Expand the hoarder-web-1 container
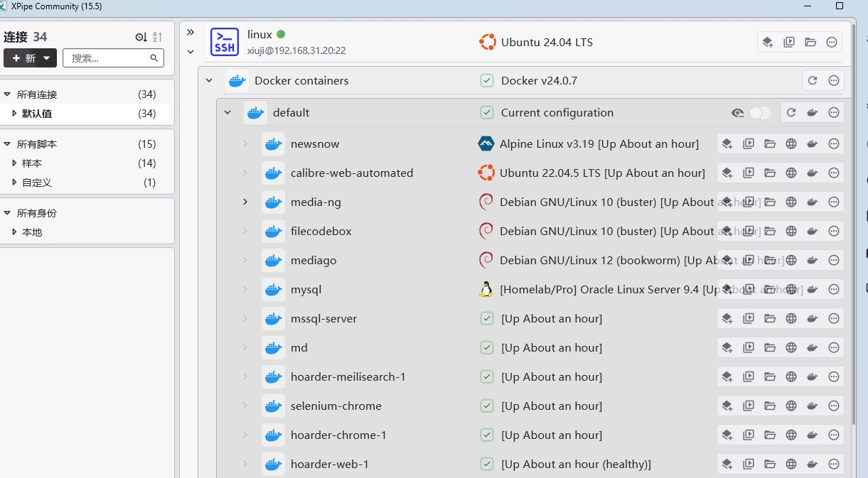Image resolution: width=868 pixels, height=478 pixels. [x=245, y=464]
